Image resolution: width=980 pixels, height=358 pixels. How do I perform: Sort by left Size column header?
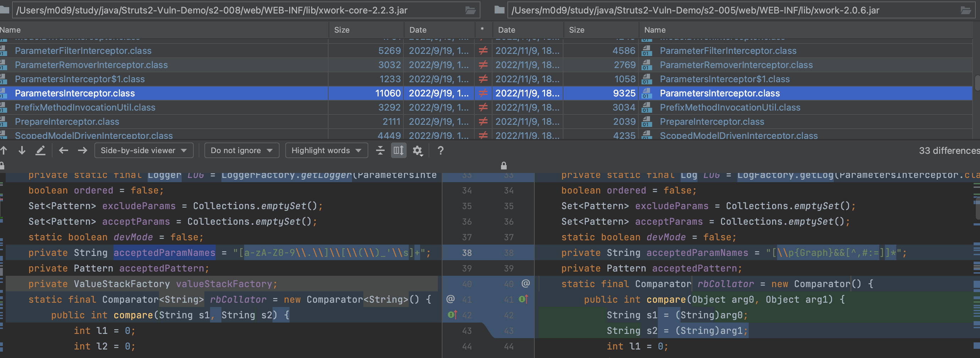[x=367, y=30]
